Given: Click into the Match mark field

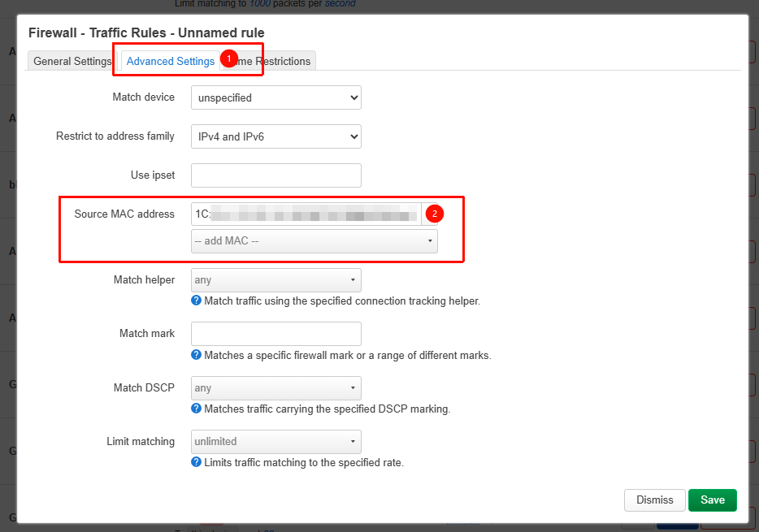Looking at the screenshot, I should tap(275, 334).
